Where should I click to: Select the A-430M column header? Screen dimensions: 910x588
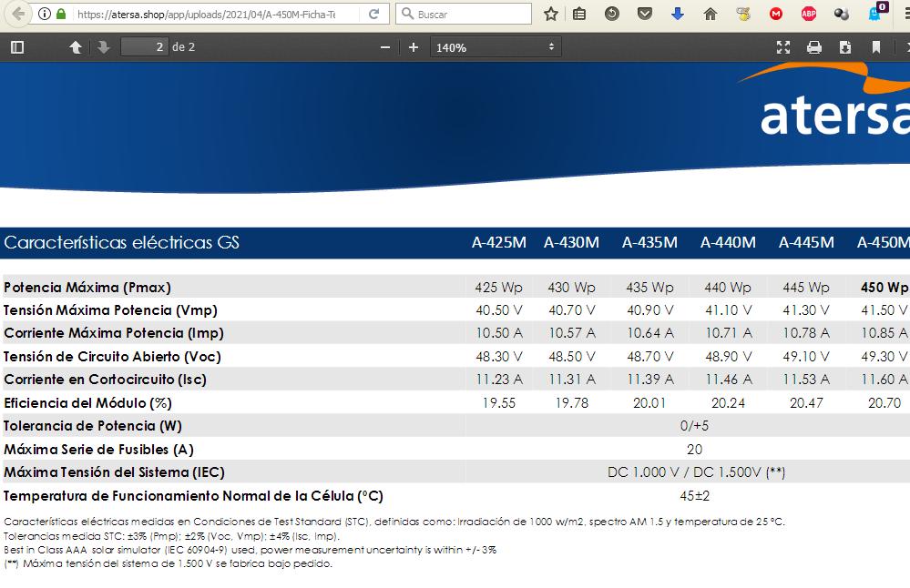[572, 242]
